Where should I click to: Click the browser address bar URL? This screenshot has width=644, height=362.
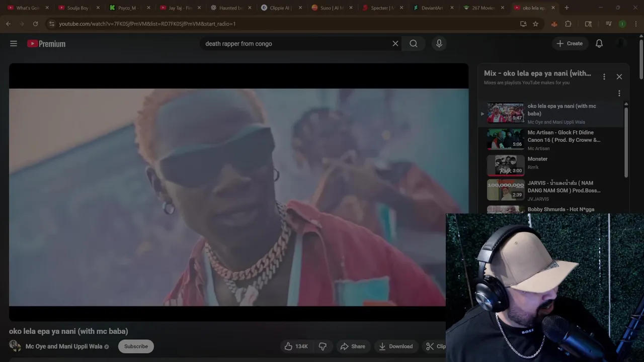tap(147, 24)
